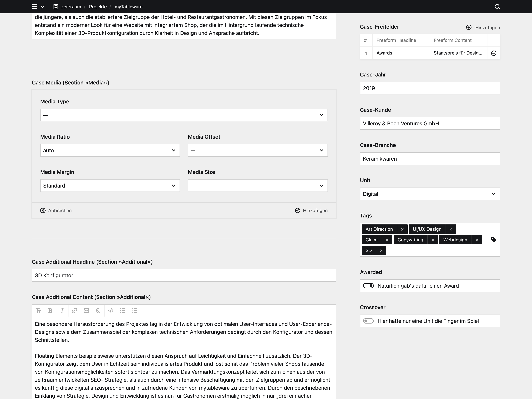Remove the Webdesign tag
The height and width of the screenshot is (399, 532).
tap(477, 240)
